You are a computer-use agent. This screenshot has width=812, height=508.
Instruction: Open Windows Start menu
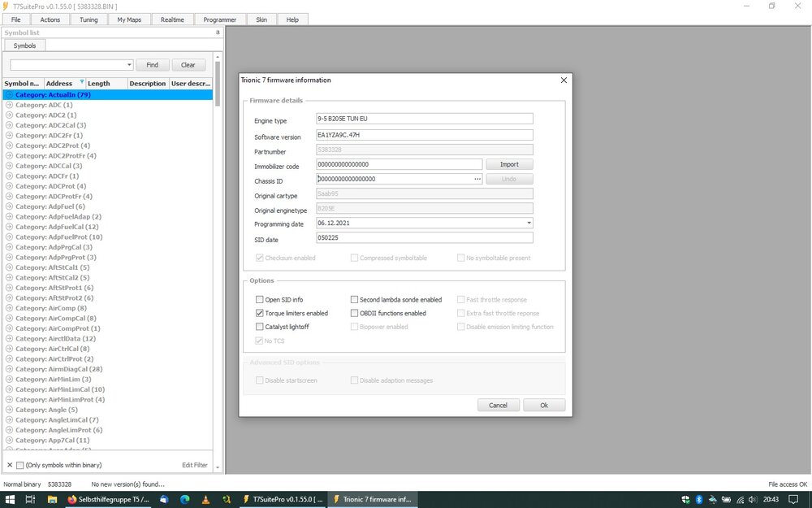(x=10, y=500)
